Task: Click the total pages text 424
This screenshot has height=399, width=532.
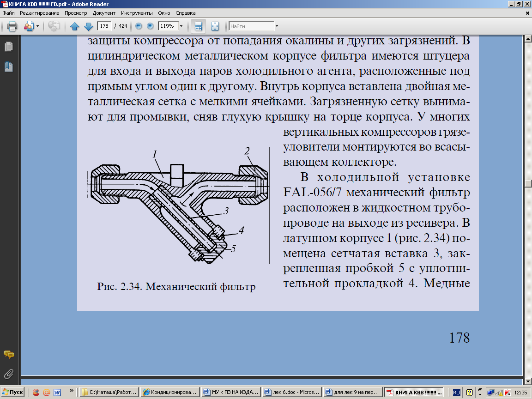Action: [x=123, y=26]
